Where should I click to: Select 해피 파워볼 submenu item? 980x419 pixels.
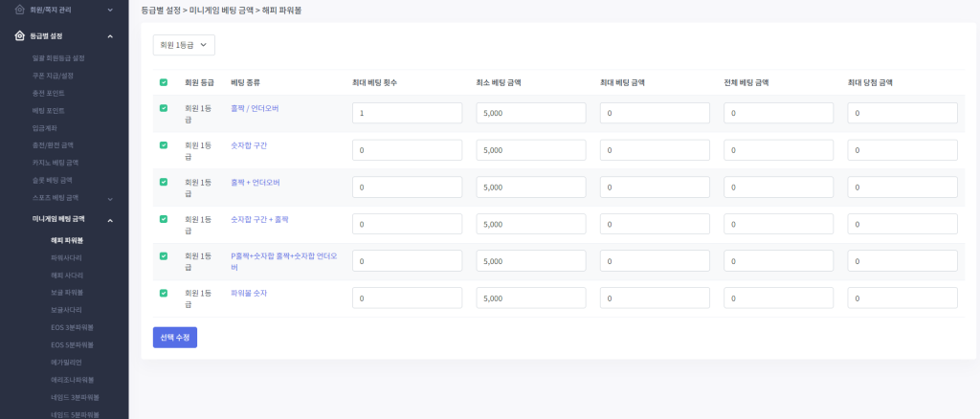67,240
